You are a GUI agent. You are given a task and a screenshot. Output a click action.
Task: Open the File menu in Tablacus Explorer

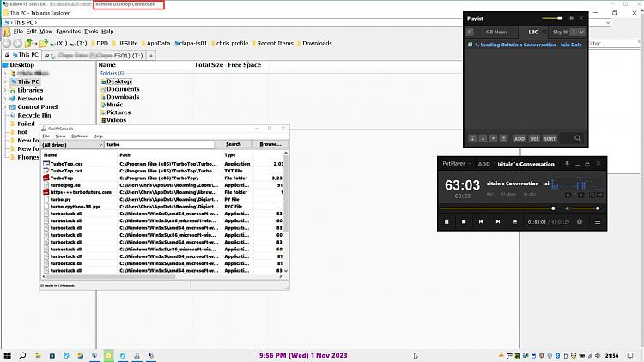18,32
